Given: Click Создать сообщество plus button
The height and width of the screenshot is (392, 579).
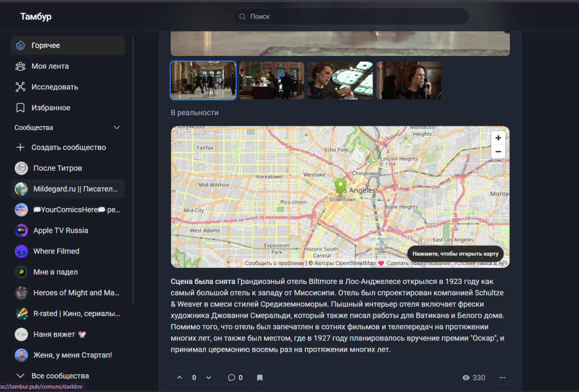Looking at the screenshot, I should click(20, 147).
